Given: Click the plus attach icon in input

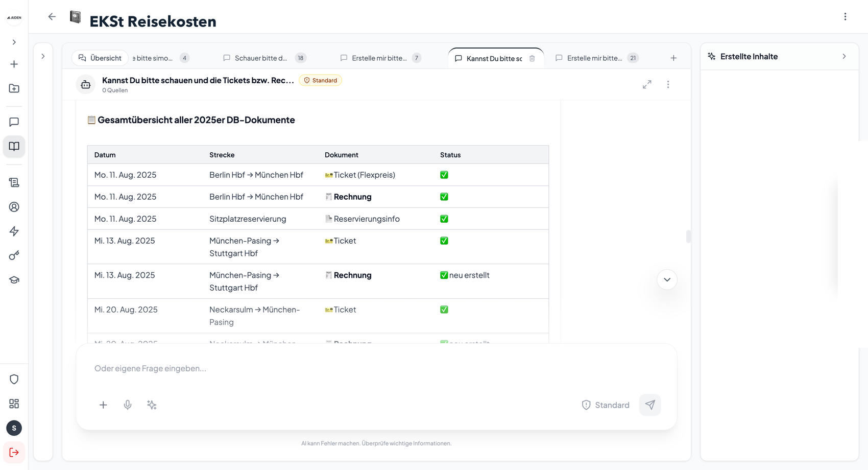Looking at the screenshot, I should (103, 405).
